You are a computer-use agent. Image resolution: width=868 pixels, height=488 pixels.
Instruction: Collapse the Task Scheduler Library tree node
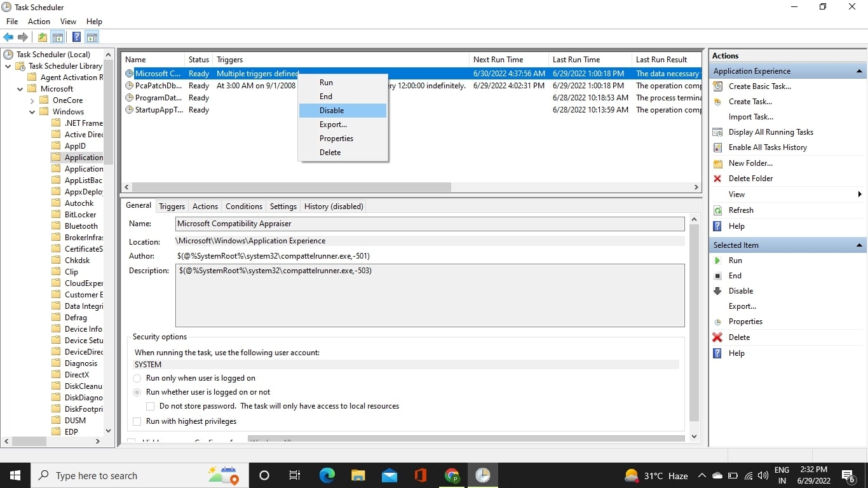tap(8, 66)
